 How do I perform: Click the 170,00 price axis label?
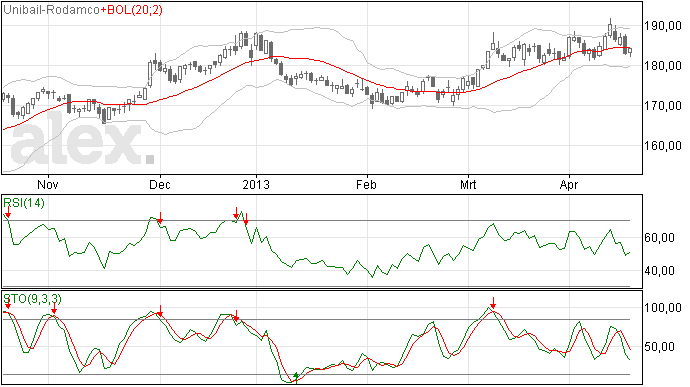coord(663,106)
